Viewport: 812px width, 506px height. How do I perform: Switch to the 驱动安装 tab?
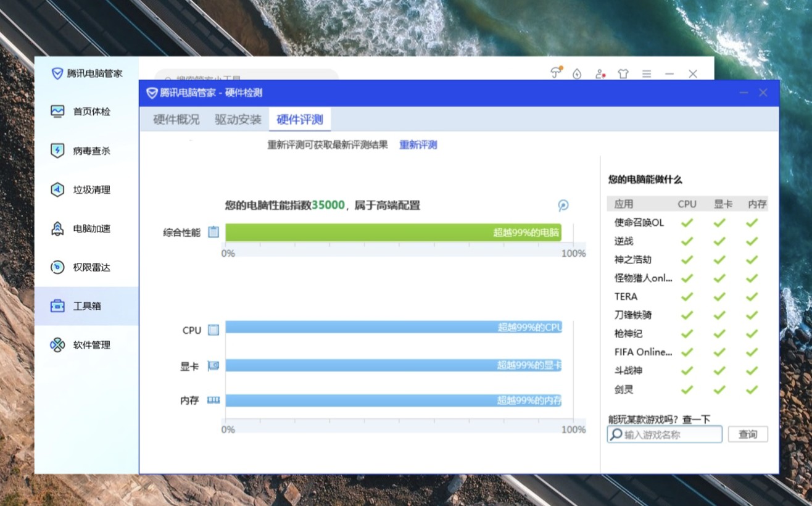pos(238,120)
